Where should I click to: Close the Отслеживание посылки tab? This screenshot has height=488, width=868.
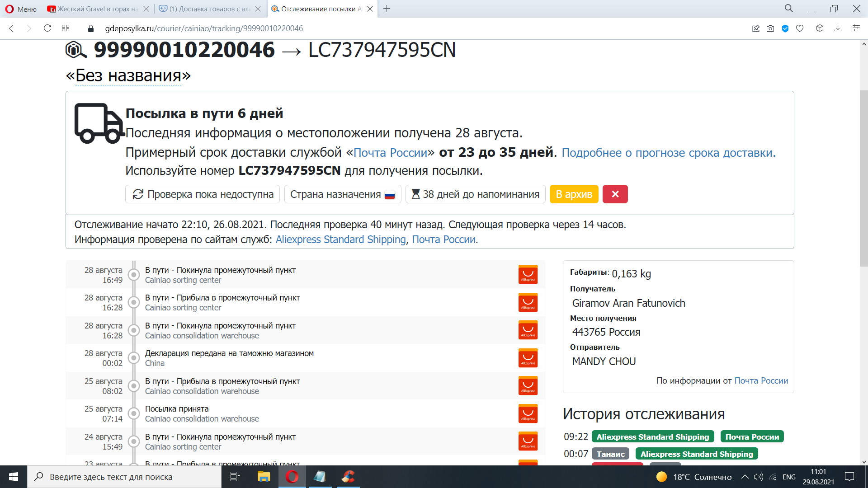(x=370, y=9)
